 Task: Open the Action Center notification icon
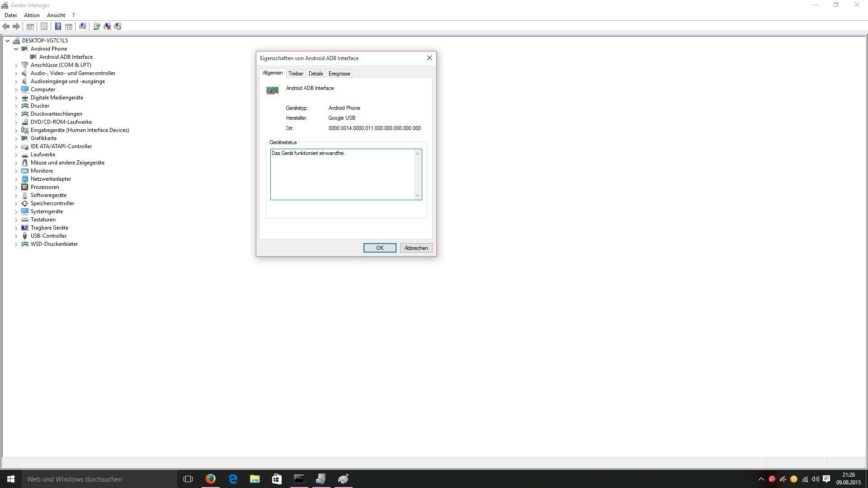[826, 479]
